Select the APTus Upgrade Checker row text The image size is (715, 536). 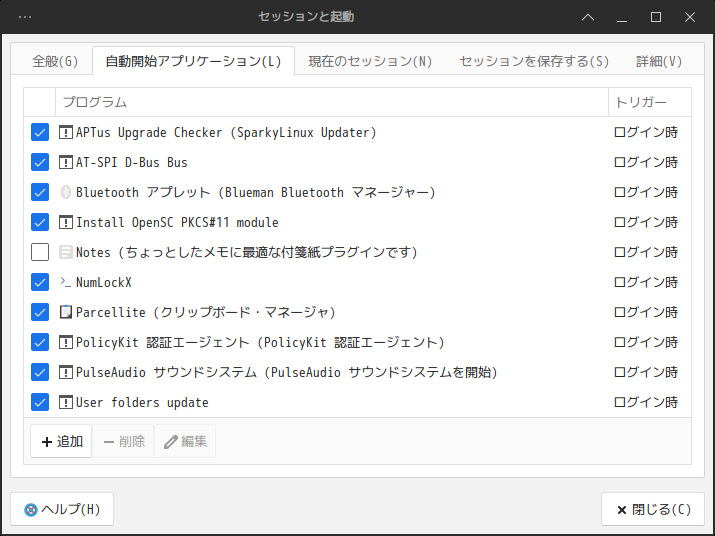pyautogui.click(x=226, y=133)
